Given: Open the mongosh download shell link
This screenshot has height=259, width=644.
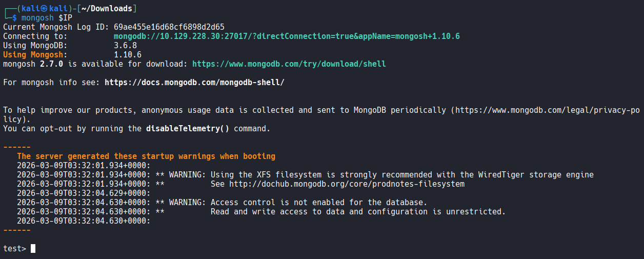Looking at the screenshot, I should (x=289, y=64).
